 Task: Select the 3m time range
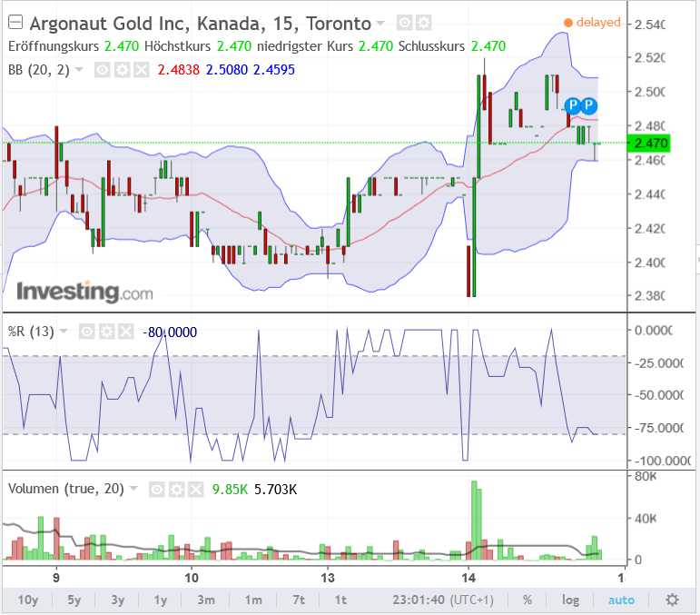tap(206, 600)
